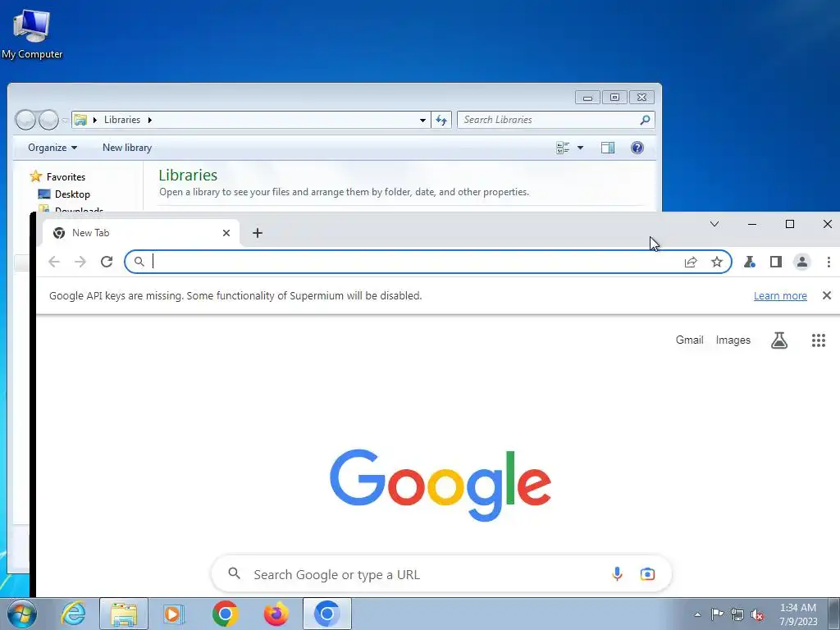Search by image with camera icon
This screenshot has width=840, height=630.
(x=647, y=573)
